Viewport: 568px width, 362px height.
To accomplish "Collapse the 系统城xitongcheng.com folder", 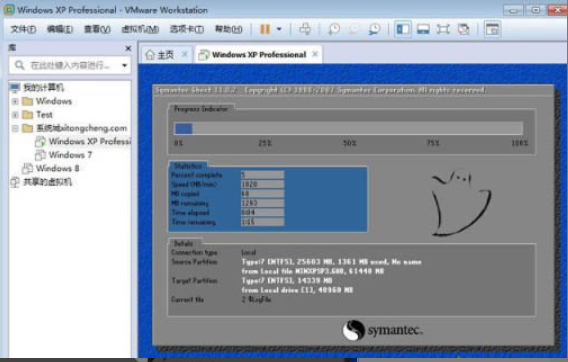I will [x=15, y=128].
